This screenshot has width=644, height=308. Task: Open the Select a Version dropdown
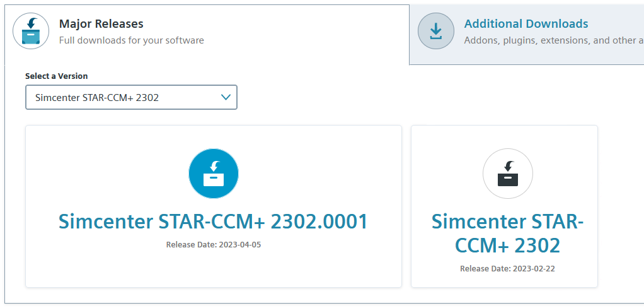pos(132,97)
